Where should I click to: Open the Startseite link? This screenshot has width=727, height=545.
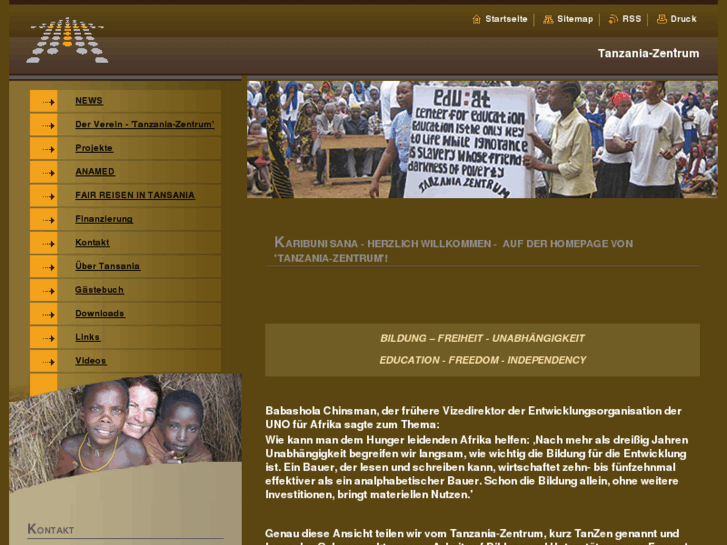pyautogui.click(x=506, y=19)
